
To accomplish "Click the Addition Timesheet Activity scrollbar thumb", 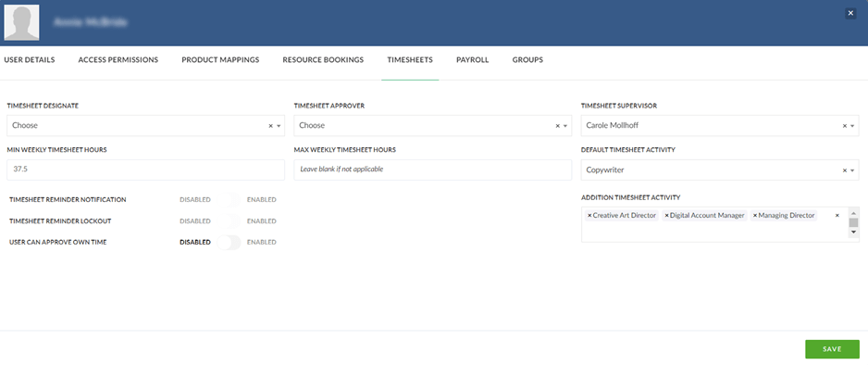I will pos(853,222).
